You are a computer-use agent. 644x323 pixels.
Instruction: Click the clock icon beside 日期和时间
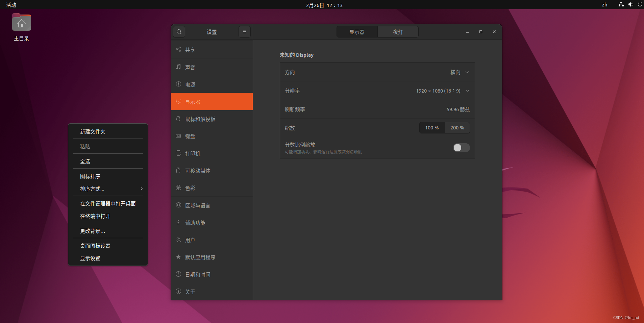point(178,274)
